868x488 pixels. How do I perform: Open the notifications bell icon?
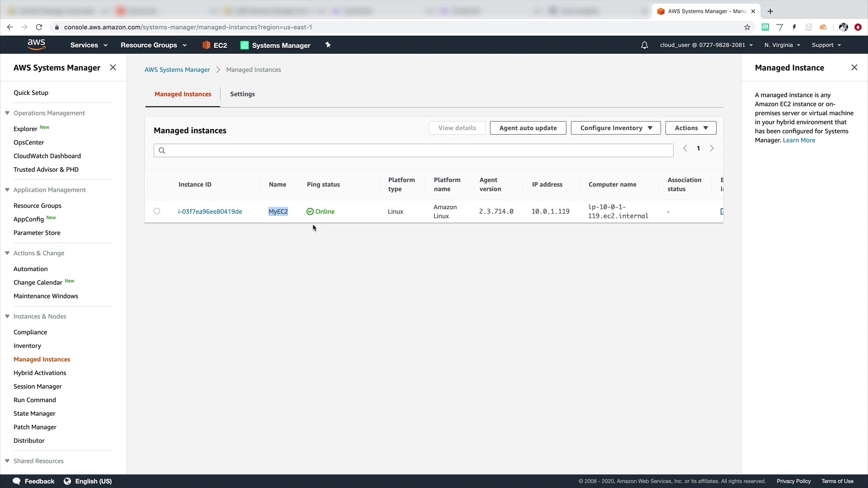pos(644,45)
